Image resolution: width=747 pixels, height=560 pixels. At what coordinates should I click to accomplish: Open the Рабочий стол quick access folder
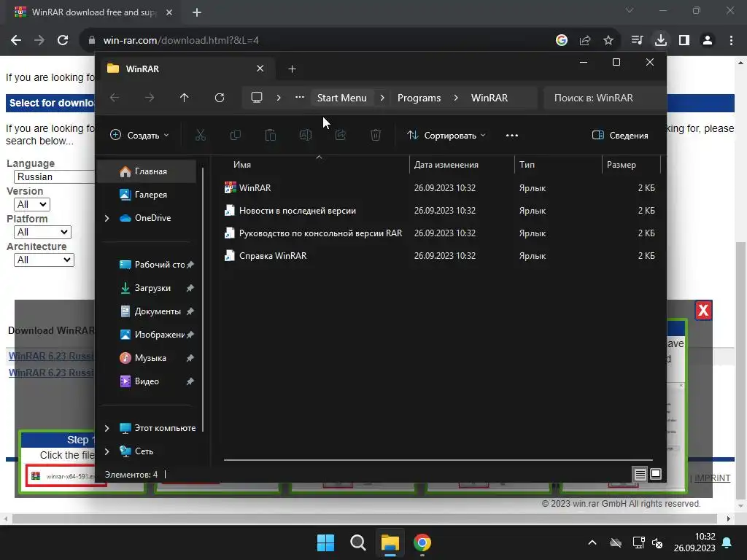click(152, 264)
